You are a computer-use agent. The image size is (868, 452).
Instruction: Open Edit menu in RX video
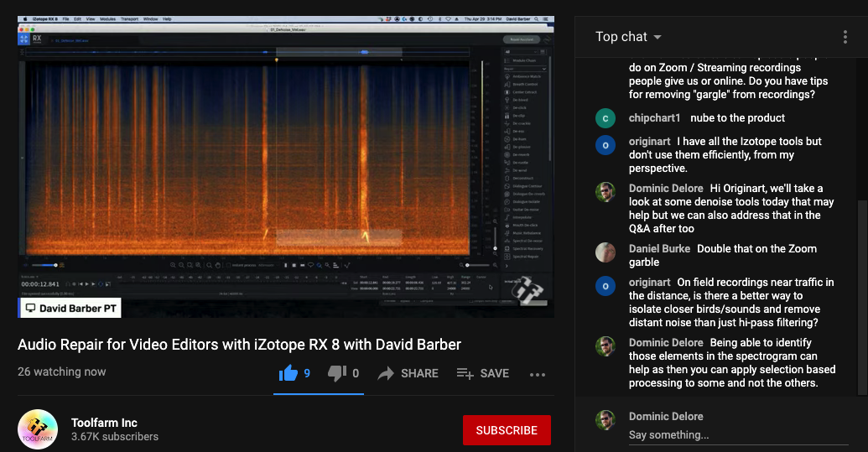(77, 18)
